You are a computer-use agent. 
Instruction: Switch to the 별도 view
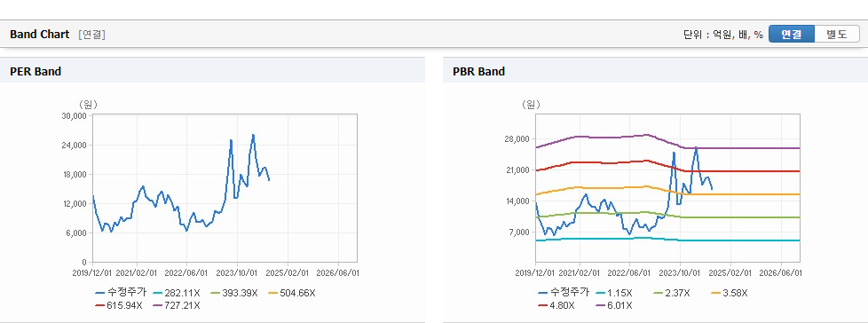click(x=836, y=35)
